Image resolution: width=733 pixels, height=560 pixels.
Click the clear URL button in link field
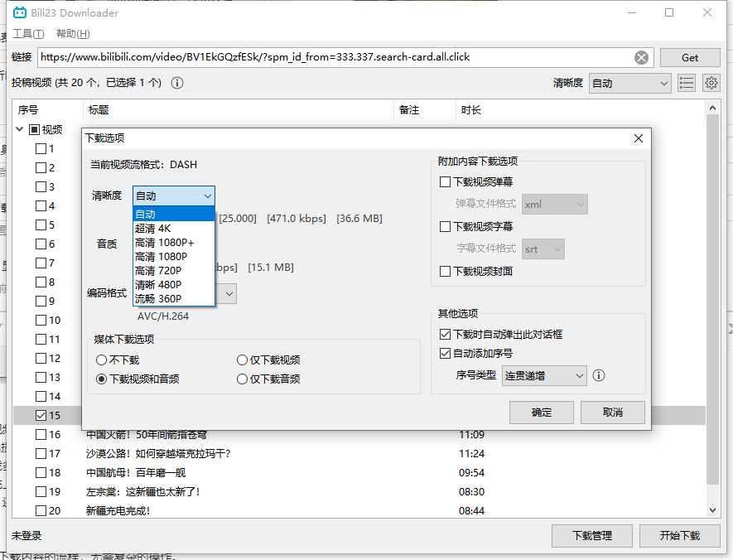click(x=641, y=57)
